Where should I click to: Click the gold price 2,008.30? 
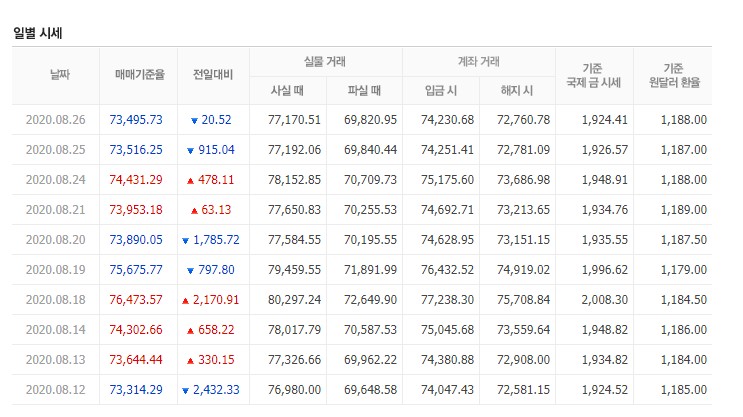point(605,299)
